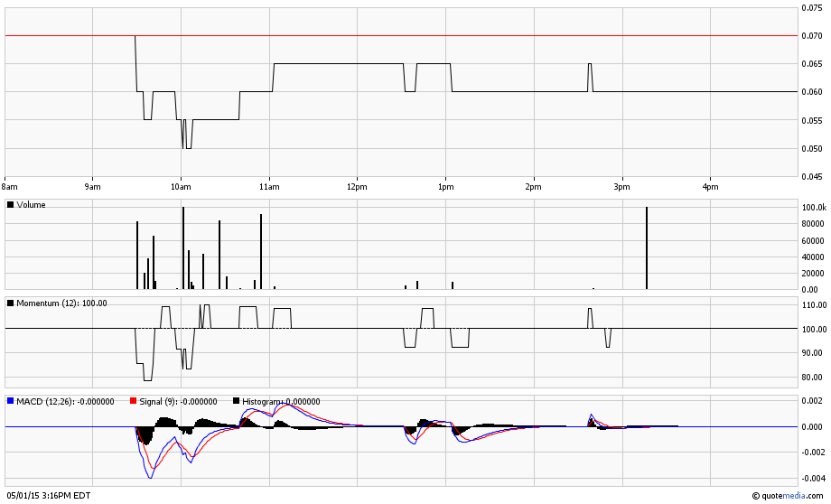Screen dimensions: 831x504
Task: Click the '05/01/15 3:16PM EDT' timestamp
Action: coord(48,496)
